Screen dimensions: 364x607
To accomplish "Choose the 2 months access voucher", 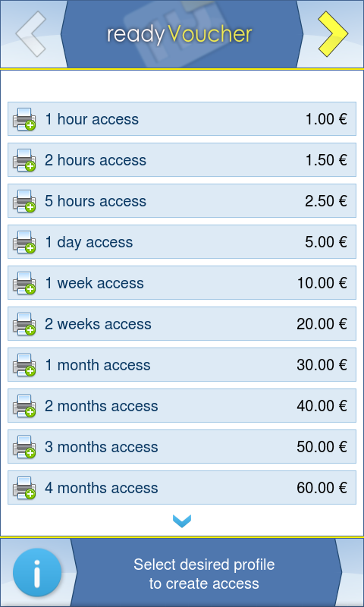I will pyautogui.click(x=182, y=406).
